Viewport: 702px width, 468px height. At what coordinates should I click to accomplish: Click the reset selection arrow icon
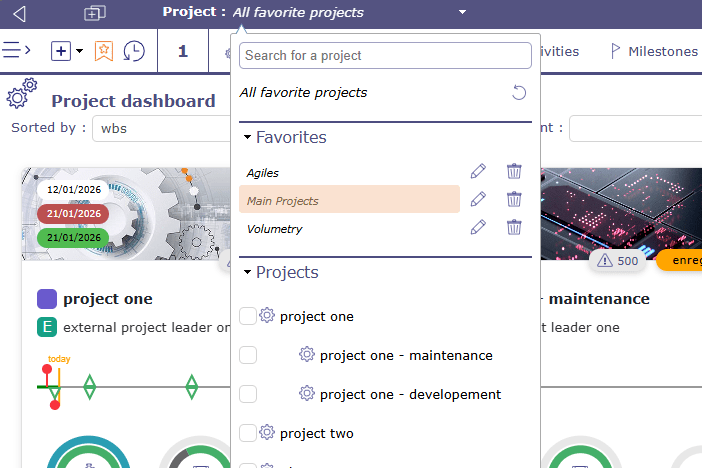tap(518, 93)
